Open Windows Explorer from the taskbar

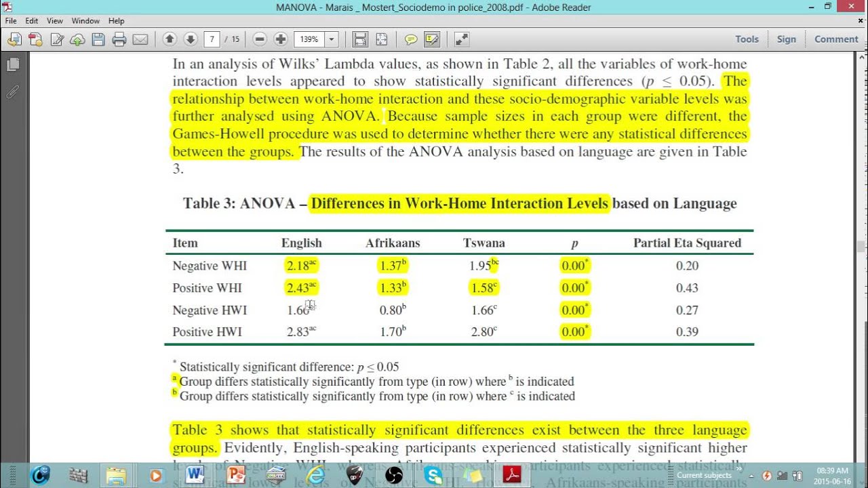click(x=116, y=475)
